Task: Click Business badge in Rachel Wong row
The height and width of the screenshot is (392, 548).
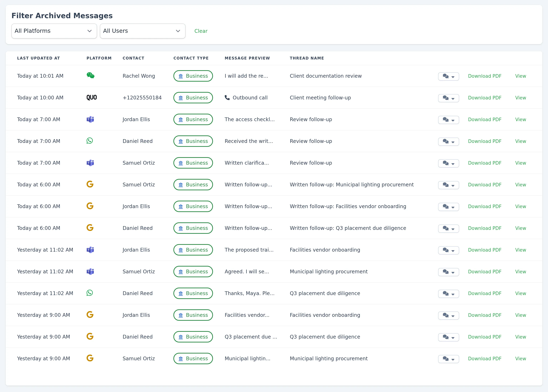Action: (193, 76)
